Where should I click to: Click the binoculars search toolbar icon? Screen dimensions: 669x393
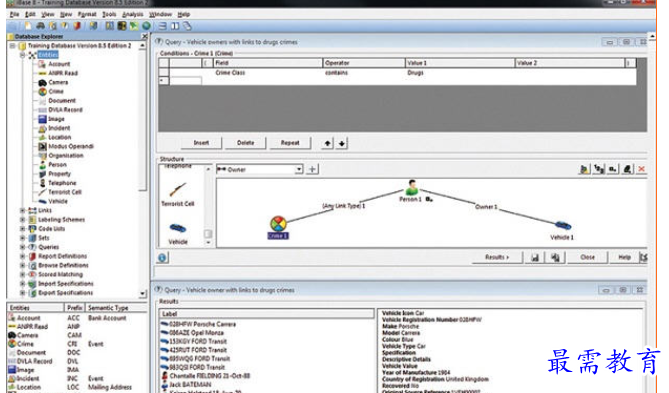pyautogui.click(x=41, y=26)
